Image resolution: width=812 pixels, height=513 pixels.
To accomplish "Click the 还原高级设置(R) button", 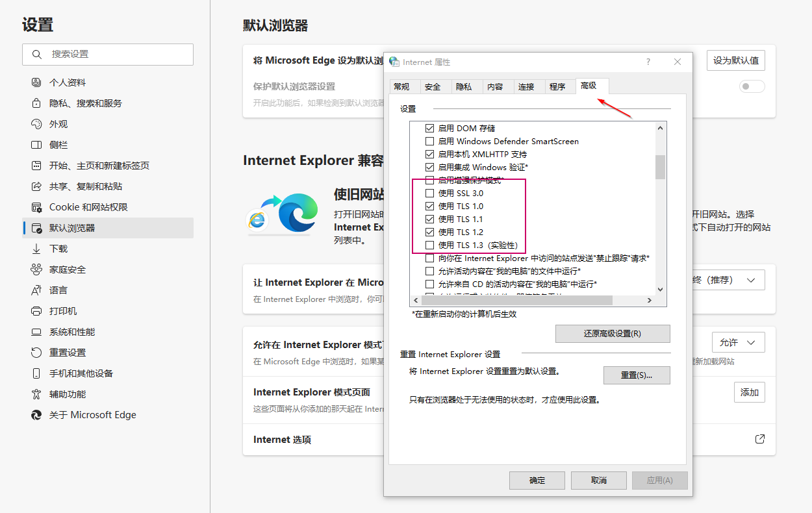I will click(612, 333).
